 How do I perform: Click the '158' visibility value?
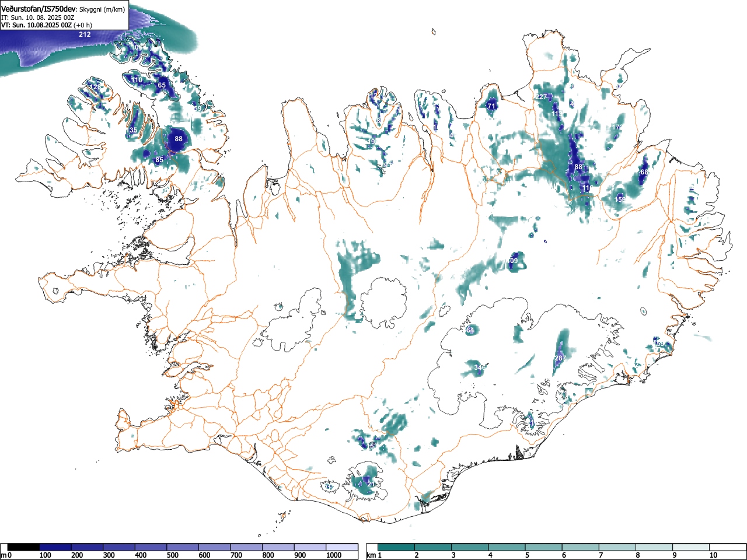(620, 199)
